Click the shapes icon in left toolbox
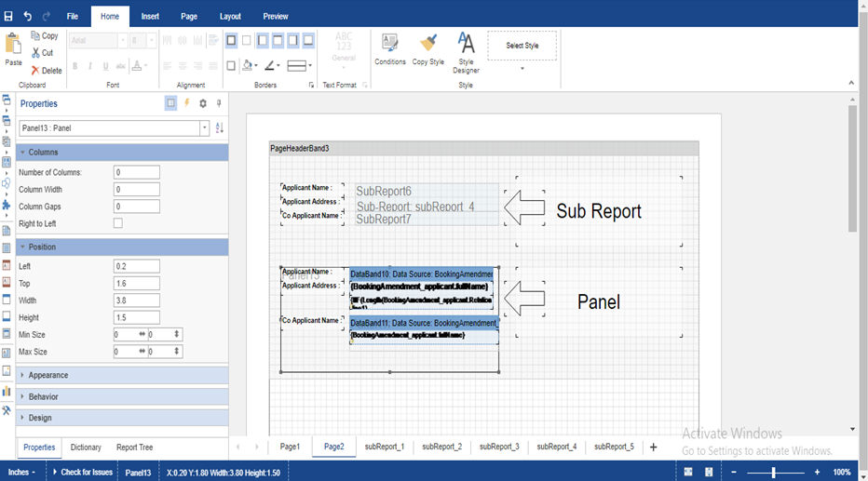Image resolution: width=868 pixels, height=481 pixels. 7,183
